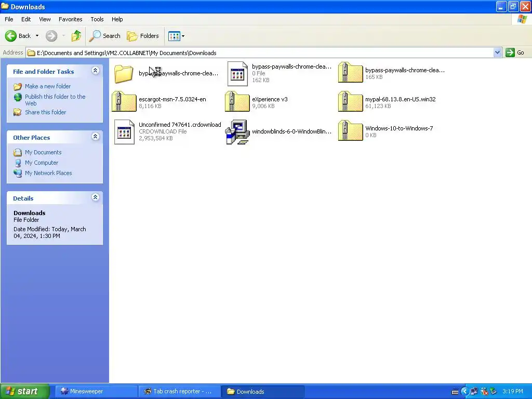Viewport: 532px width, 399px height.
Task: Open the Views dropdown button
Action: point(177,36)
